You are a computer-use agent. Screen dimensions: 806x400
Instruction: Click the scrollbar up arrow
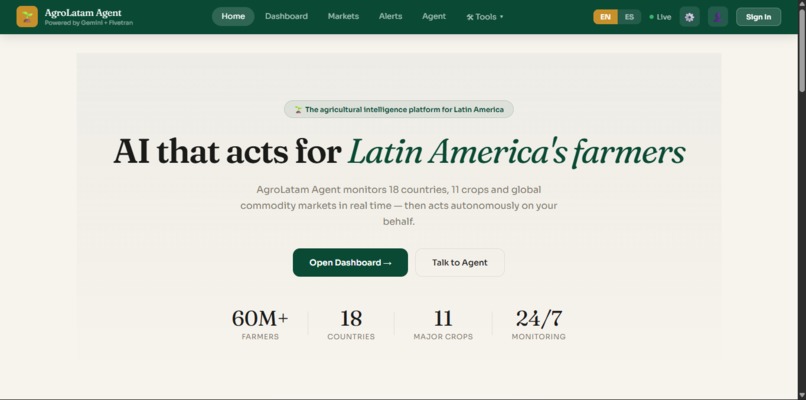[x=802, y=4]
